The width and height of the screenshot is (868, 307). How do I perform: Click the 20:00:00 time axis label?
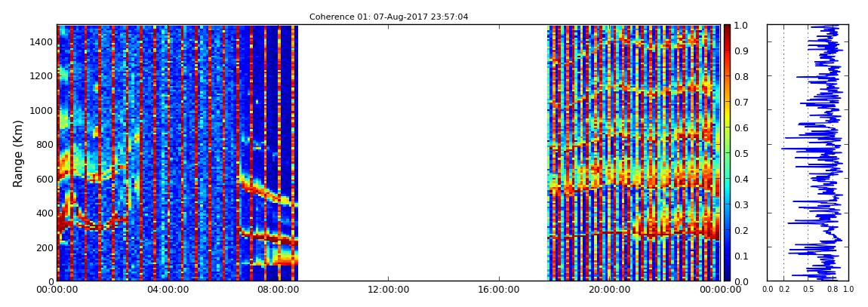610,289
